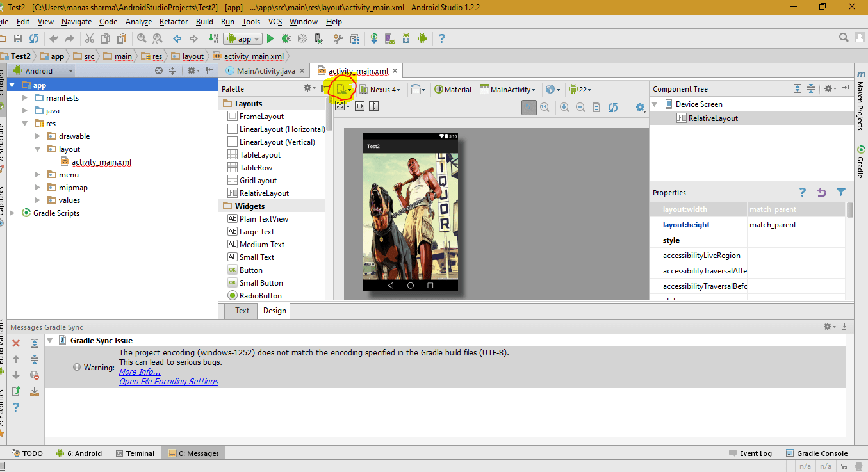Open the API level 22 dropdown

[580, 90]
